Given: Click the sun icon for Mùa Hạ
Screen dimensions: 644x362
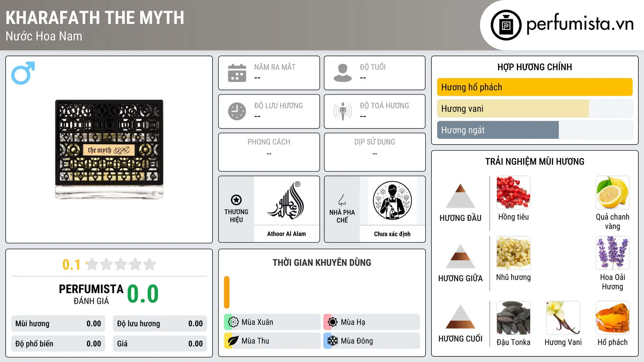Looking at the screenshot, I should pos(332,322).
